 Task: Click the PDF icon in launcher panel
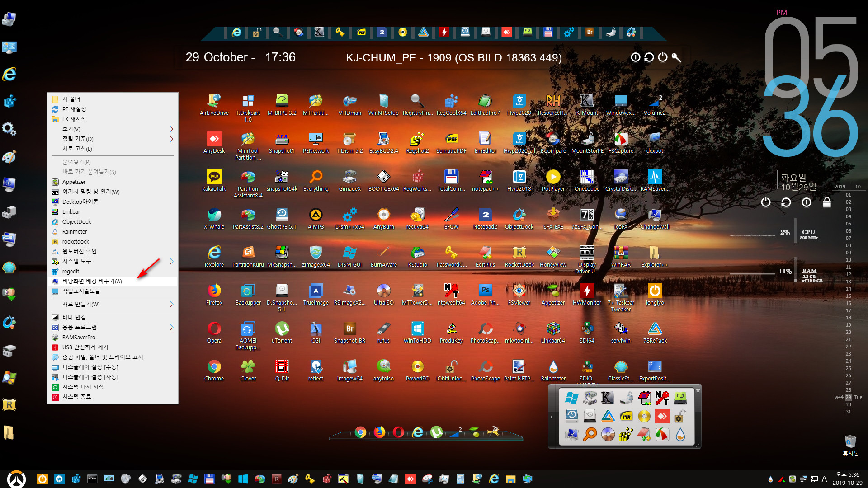[x=626, y=416]
